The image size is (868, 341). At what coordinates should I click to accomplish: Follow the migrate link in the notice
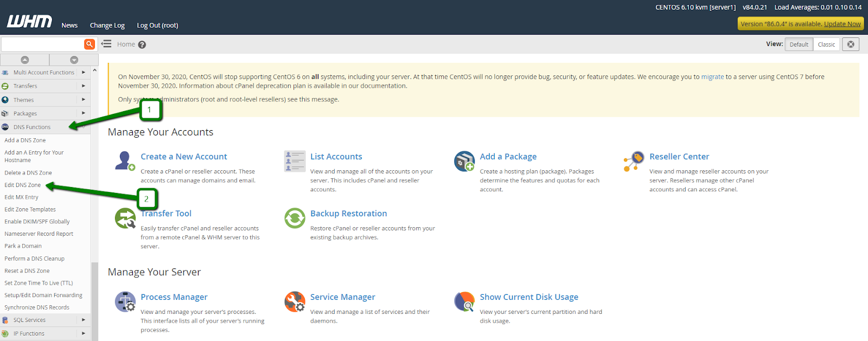712,77
